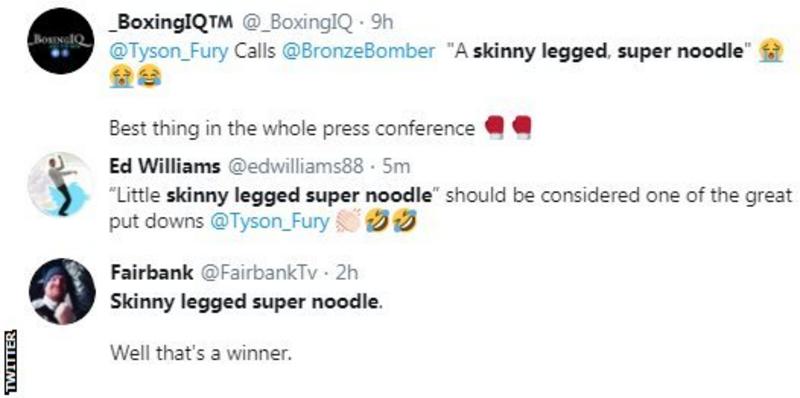800x398 pixels.
Task: Click the @Tyson_Fury mention in Ed Williams' tweet
Action: click(269, 222)
